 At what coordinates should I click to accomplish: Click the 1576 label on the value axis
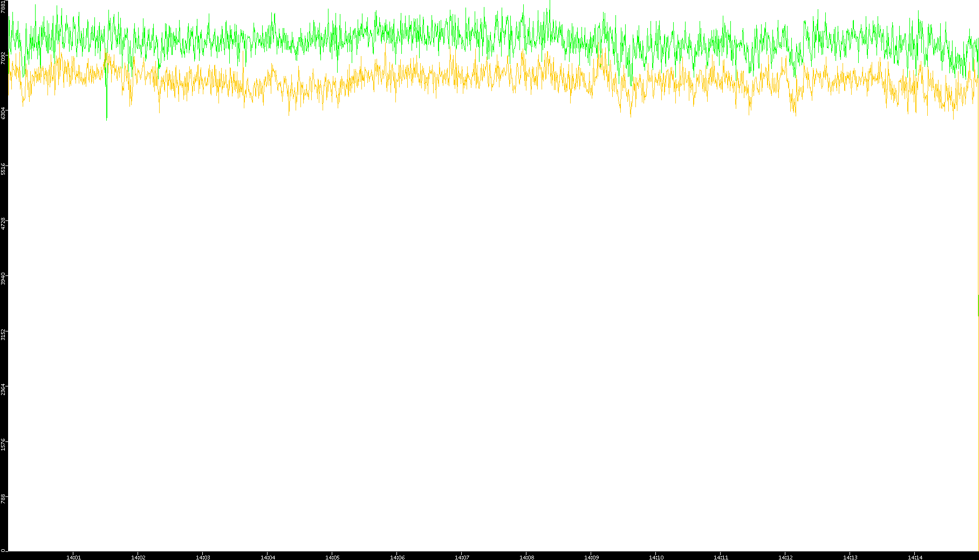(3, 445)
